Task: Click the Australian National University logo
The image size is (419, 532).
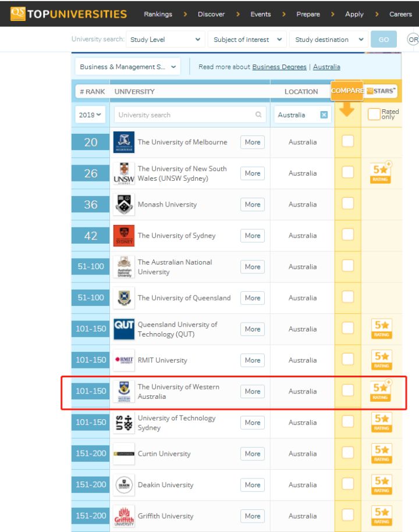Action: click(124, 267)
